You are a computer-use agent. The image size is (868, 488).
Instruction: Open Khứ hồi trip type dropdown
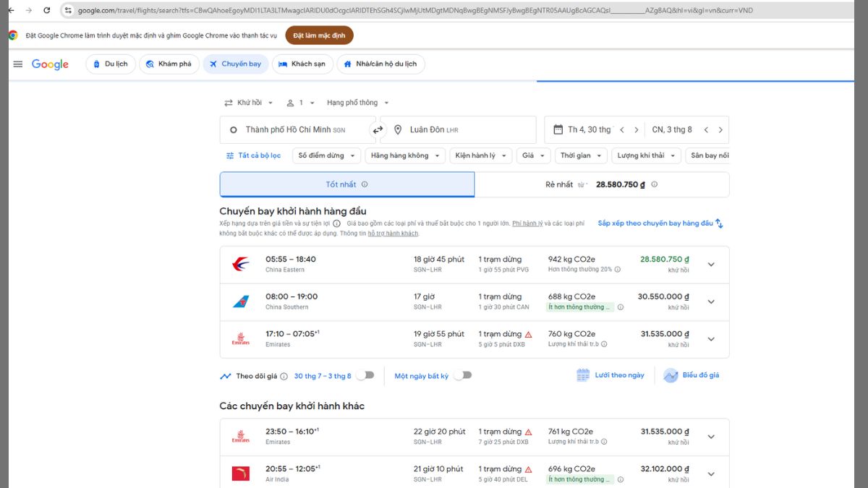pos(249,103)
